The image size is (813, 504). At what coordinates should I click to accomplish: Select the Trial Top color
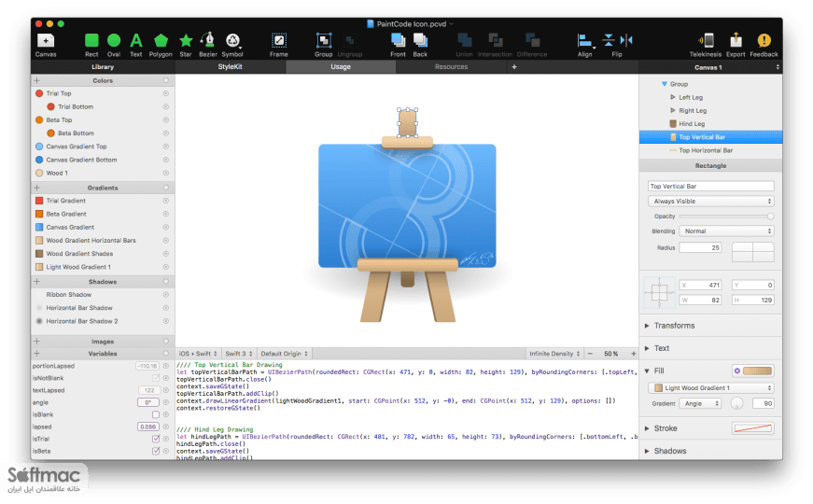click(103, 93)
